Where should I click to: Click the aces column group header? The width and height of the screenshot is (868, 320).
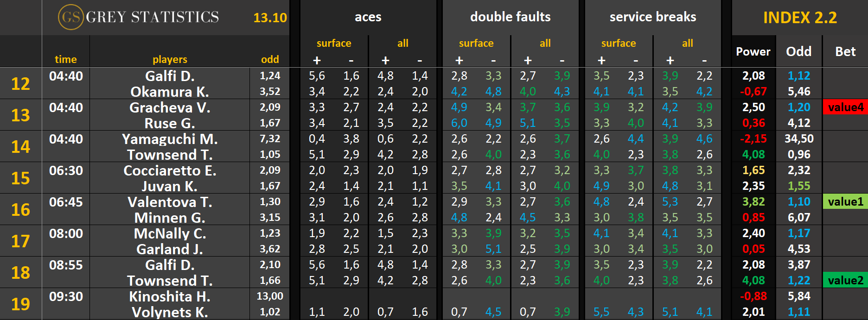[x=368, y=17]
